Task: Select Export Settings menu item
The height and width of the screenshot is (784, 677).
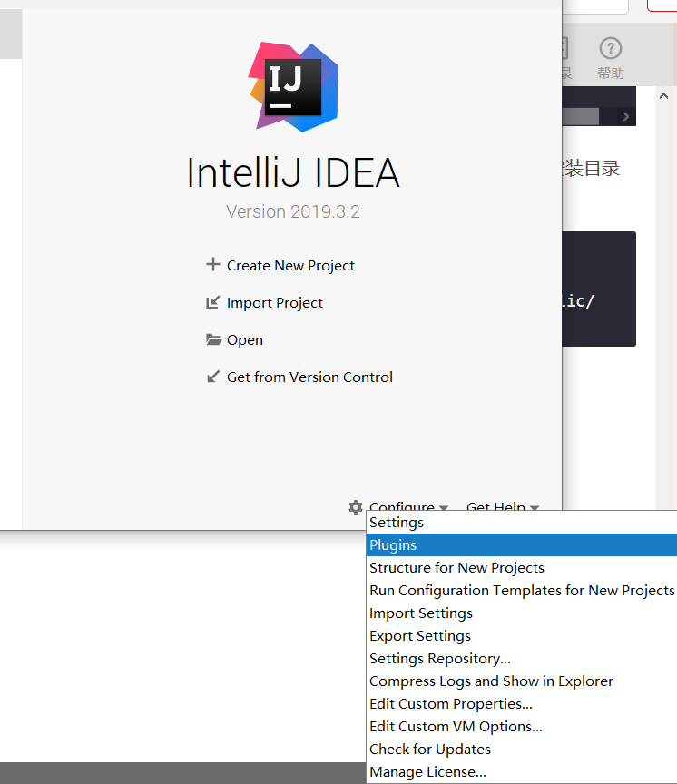Action: (522, 635)
